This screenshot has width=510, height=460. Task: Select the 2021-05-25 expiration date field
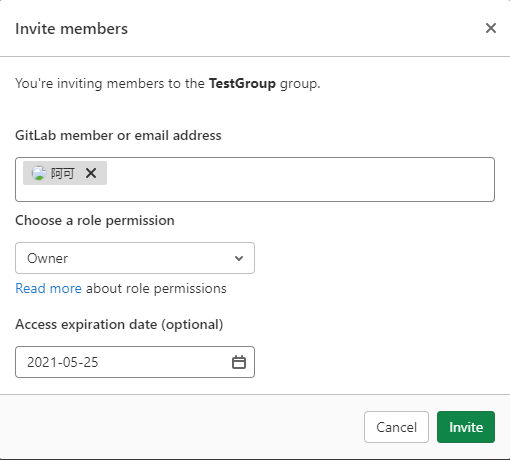[135, 362]
